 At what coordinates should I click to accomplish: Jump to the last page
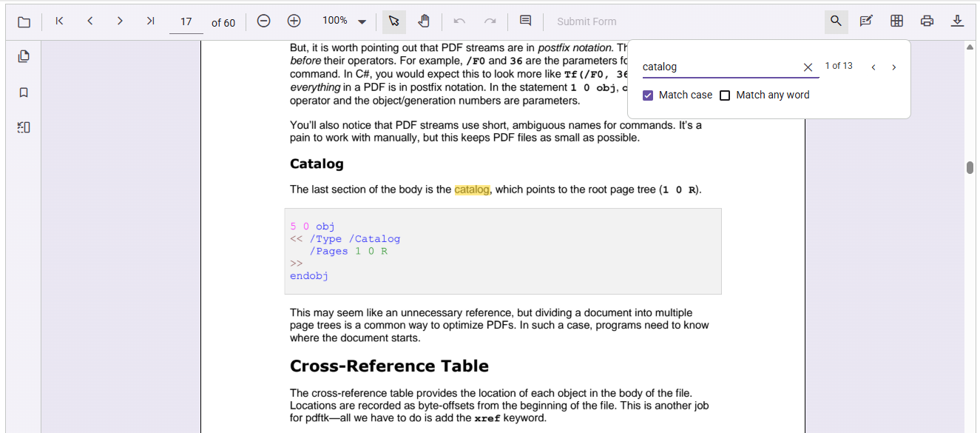click(150, 21)
